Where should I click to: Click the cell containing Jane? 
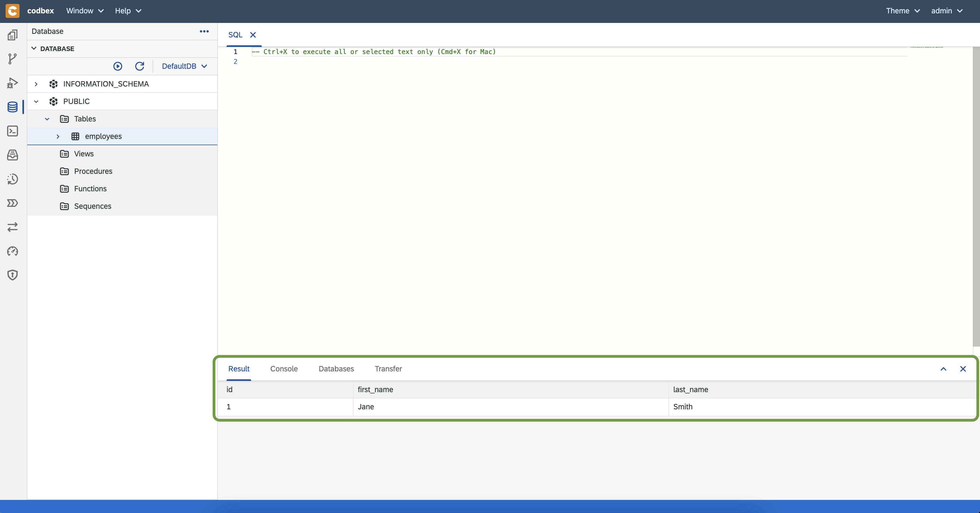click(x=511, y=407)
